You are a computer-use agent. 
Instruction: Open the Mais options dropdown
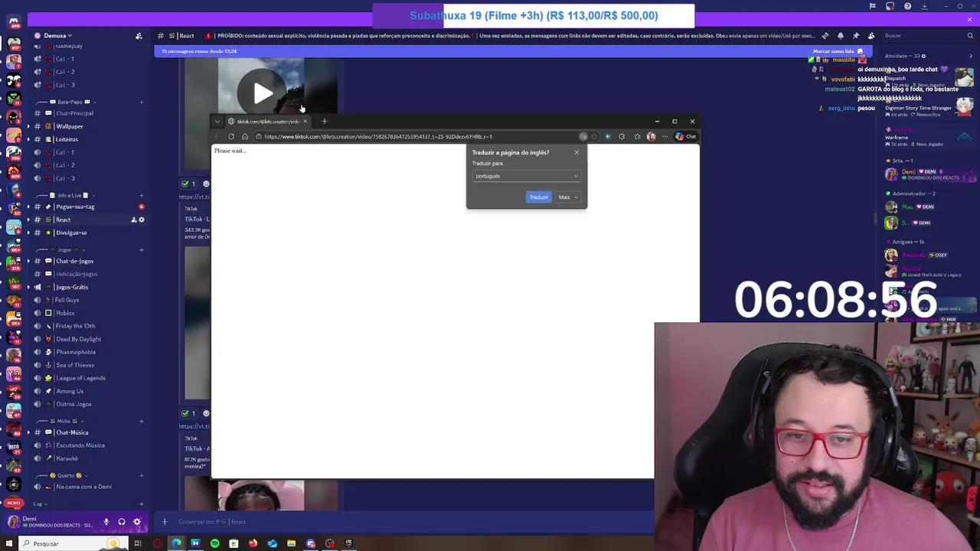(x=567, y=197)
